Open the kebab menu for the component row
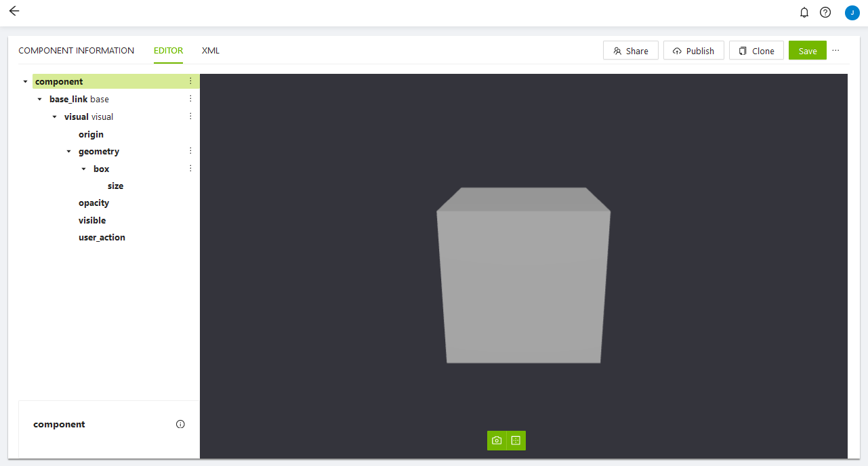Image resolution: width=868 pixels, height=466 pixels. 190,81
